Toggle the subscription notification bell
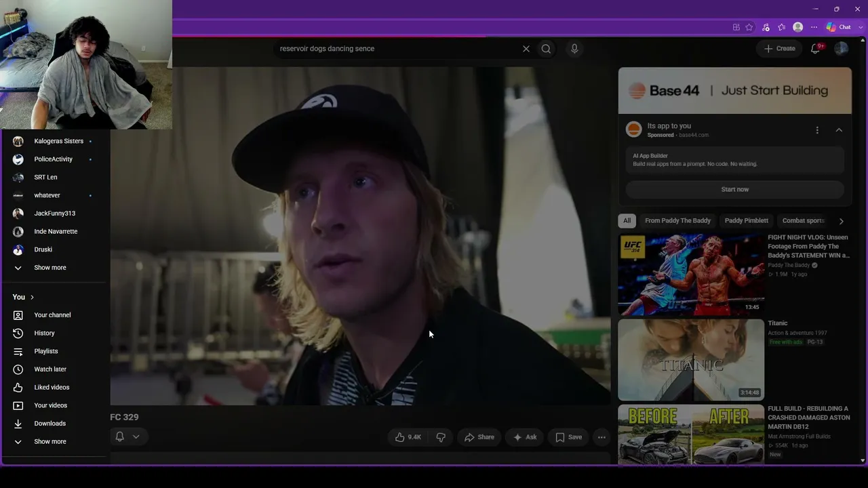Screen dimensions: 868x488 coord(119,436)
